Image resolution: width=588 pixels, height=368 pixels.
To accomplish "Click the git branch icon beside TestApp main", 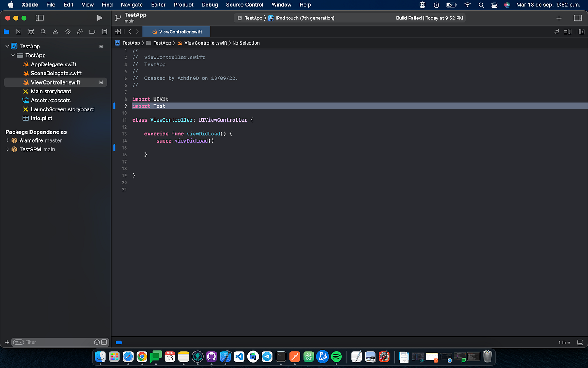I will tap(118, 18).
